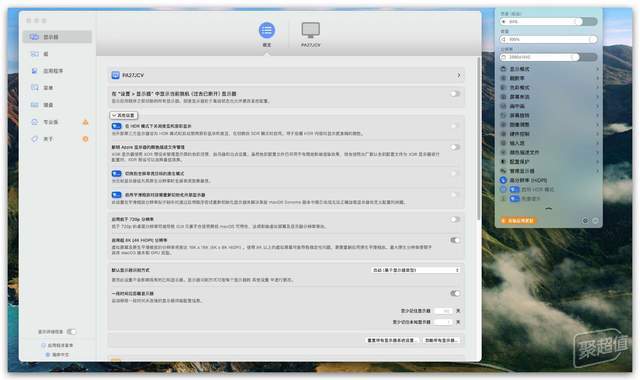Click the gear icon in the popup panel
Screen dimensions: 640x380
[585, 220]
